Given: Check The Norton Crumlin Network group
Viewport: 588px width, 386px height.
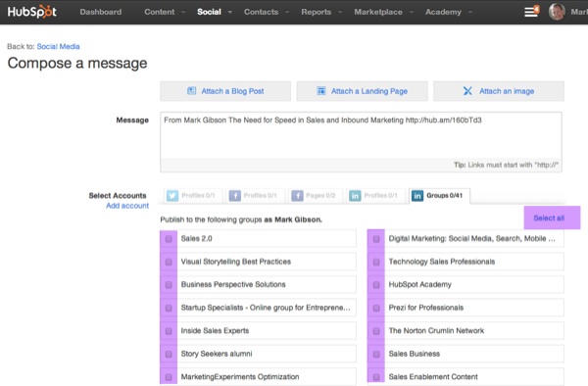Looking at the screenshot, I should pos(376,331).
